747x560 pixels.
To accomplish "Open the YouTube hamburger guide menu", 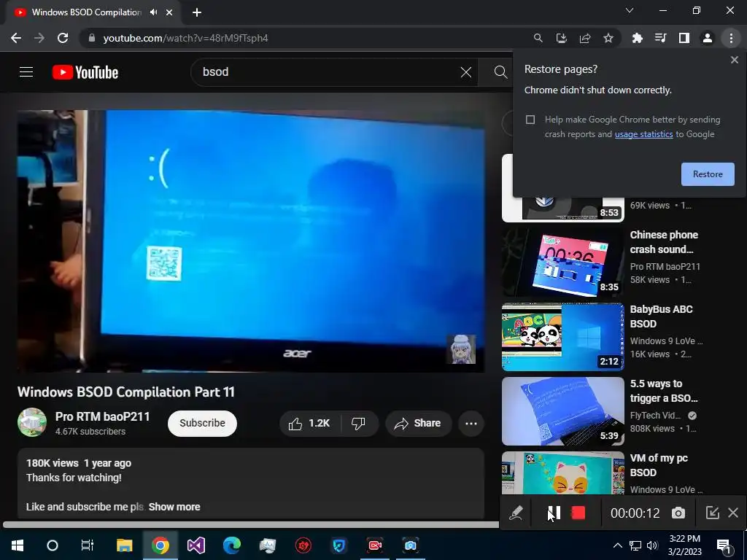I will click(x=26, y=72).
